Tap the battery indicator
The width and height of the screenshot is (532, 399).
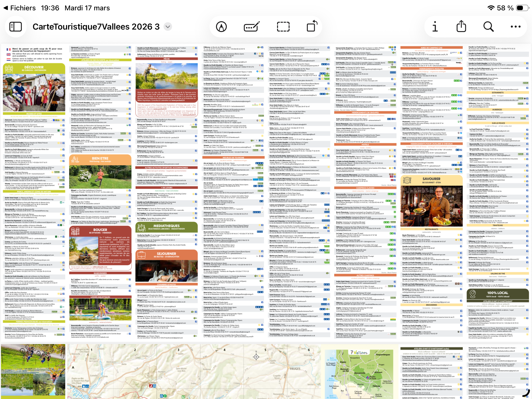pyautogui.click(x=522, y=8)
